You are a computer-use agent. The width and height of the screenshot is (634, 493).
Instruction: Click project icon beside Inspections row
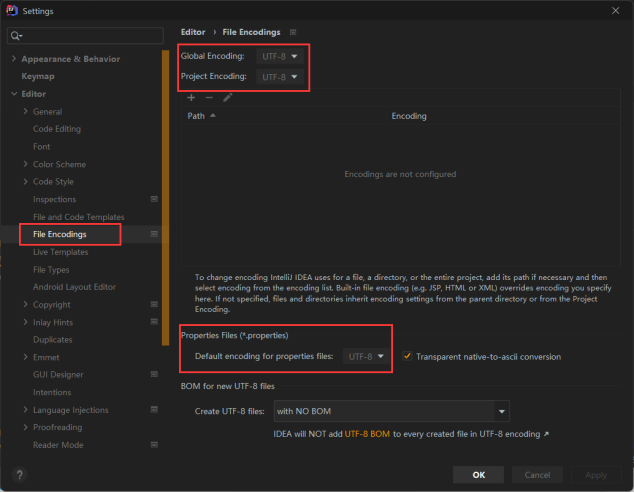[x=154, y=199]
